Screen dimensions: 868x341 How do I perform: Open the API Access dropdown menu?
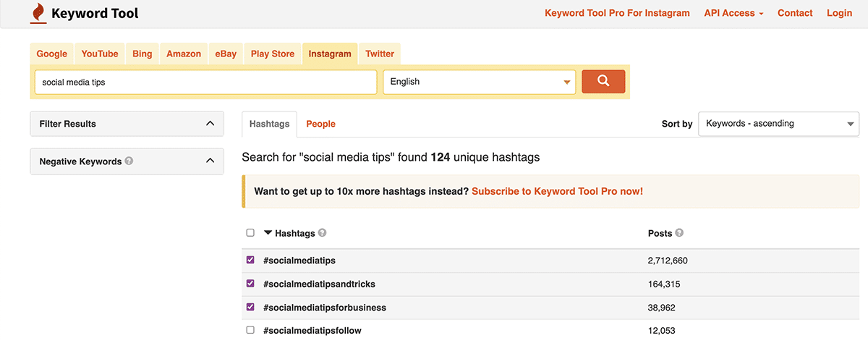click(x=733, y=13)
